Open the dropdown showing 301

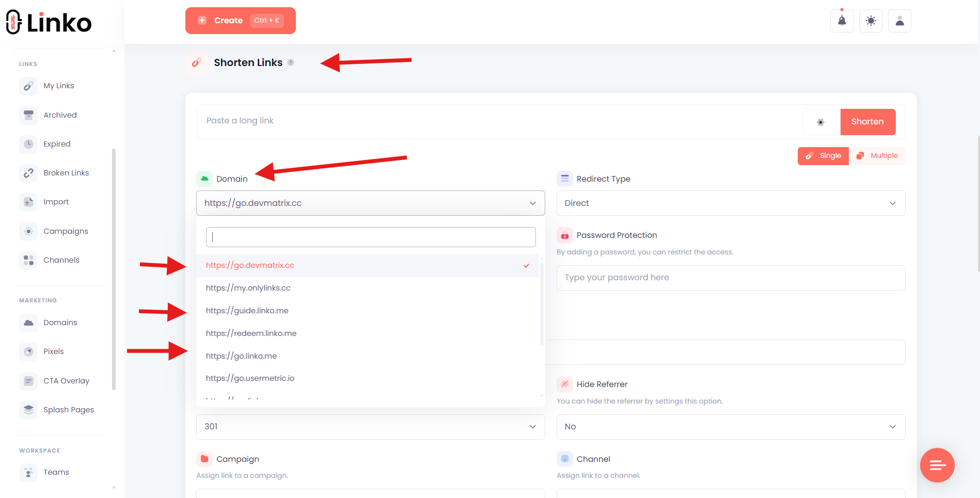click(371, 427)
